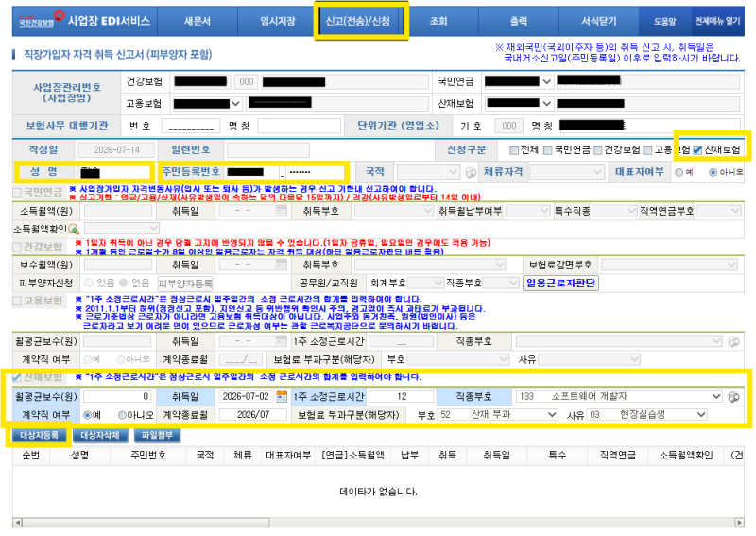The width and height of the screenshot is (756, 536).
Task: Open the 국적 dropdown
Action: pyautogui.click(x=428, y=172)
